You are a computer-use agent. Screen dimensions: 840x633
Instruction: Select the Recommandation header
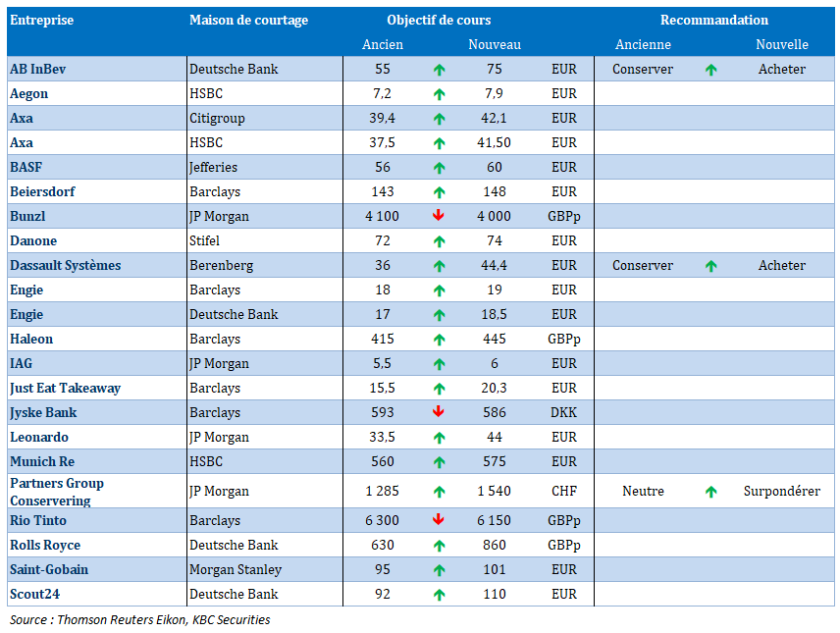point(713,20)
